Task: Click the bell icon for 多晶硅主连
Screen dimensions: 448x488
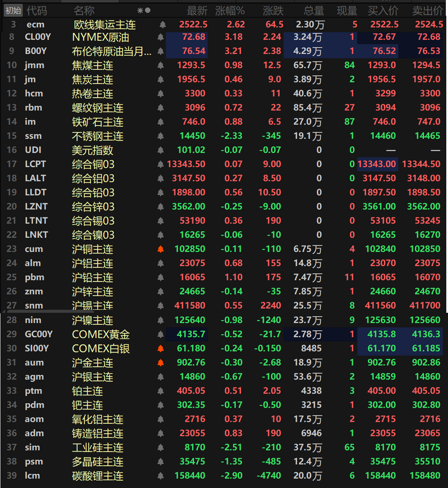Action: tap(161, 462)
